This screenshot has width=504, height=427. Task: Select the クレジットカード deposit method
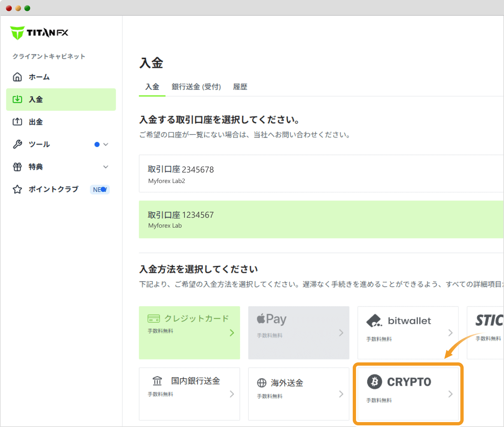(189, 332)
